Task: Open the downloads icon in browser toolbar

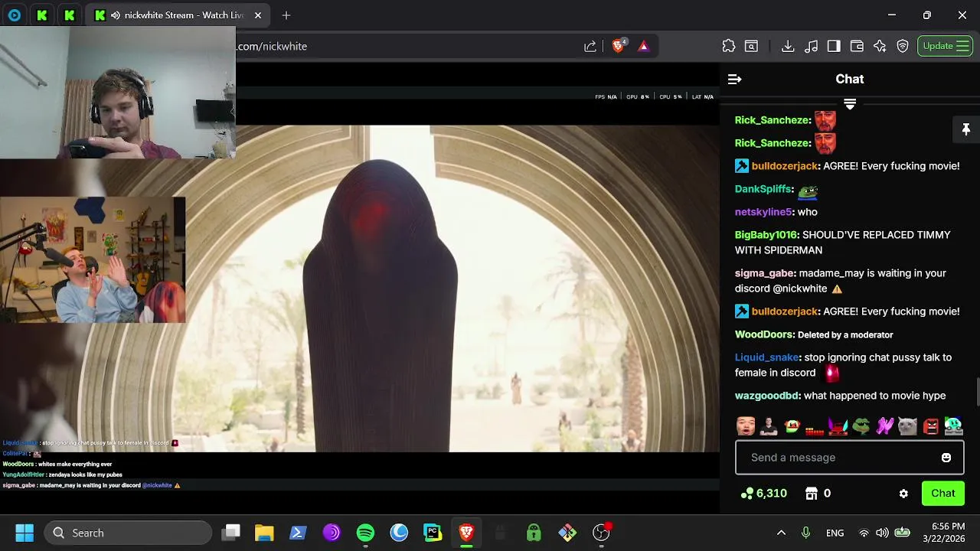Action: click(x=788, y=46)
